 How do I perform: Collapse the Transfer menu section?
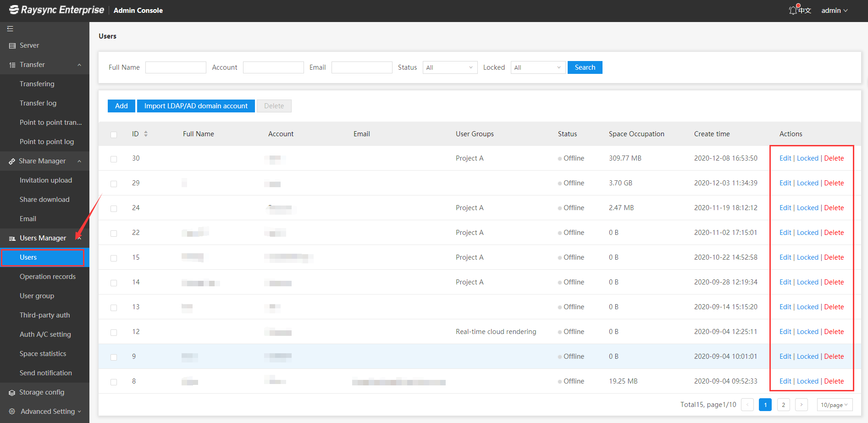(x=79, y=65)
